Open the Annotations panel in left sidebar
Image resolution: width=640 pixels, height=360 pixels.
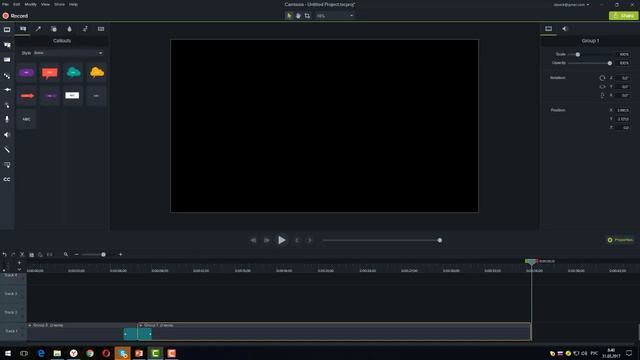coord(7,45)
